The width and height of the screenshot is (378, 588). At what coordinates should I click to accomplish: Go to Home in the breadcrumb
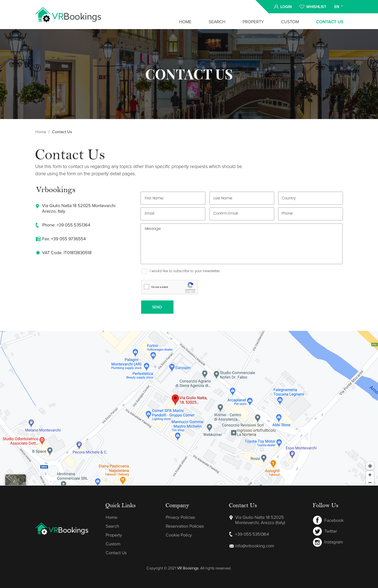coord(41,132)
